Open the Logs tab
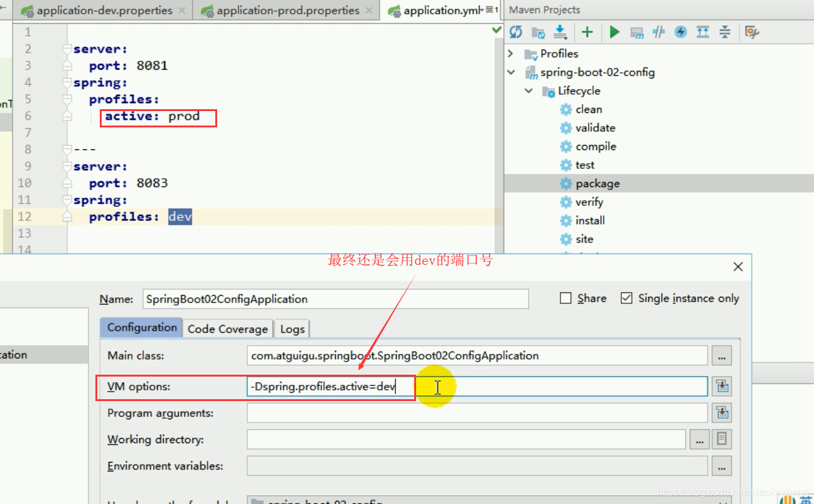The width and height of the screenshot is (814, 504). click(x=292, y=329)
